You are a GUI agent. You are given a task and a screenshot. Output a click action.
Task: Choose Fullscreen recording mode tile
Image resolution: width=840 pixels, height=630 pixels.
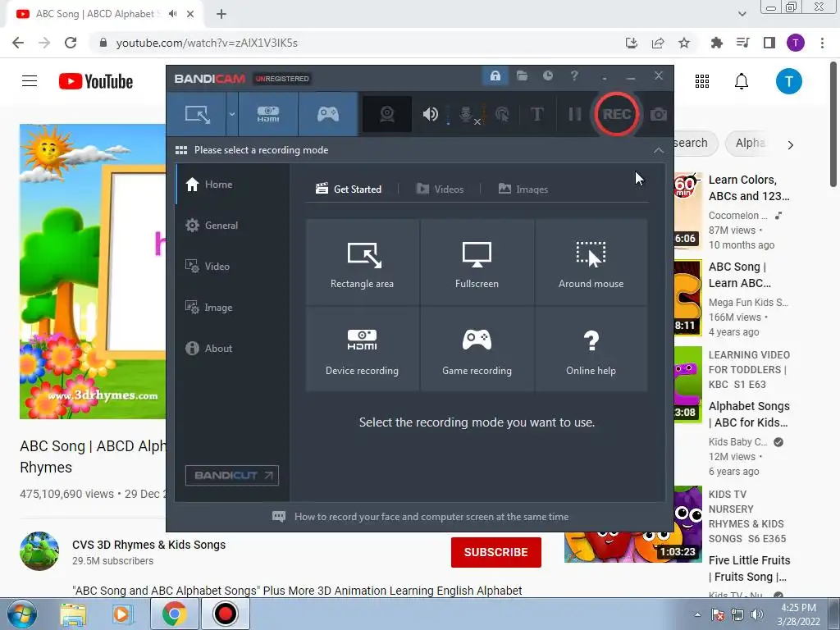click(x=477, y=262)
